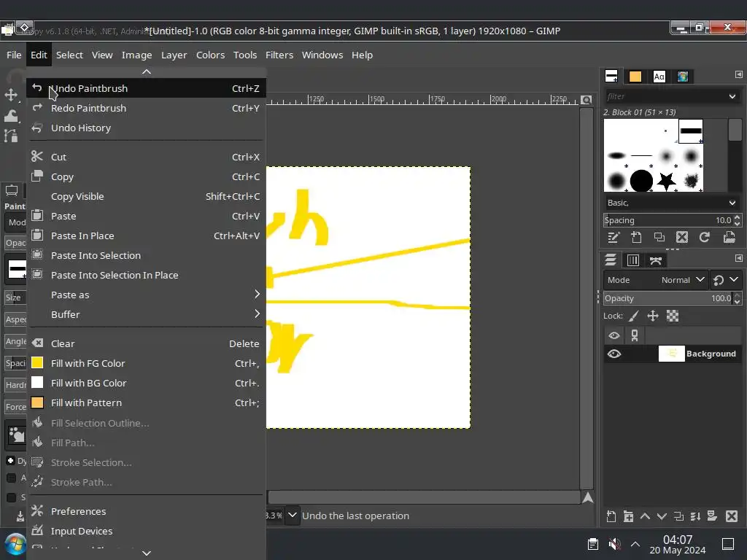
Task: Open the Fonts tab in the dock
Action: [659, 76]
